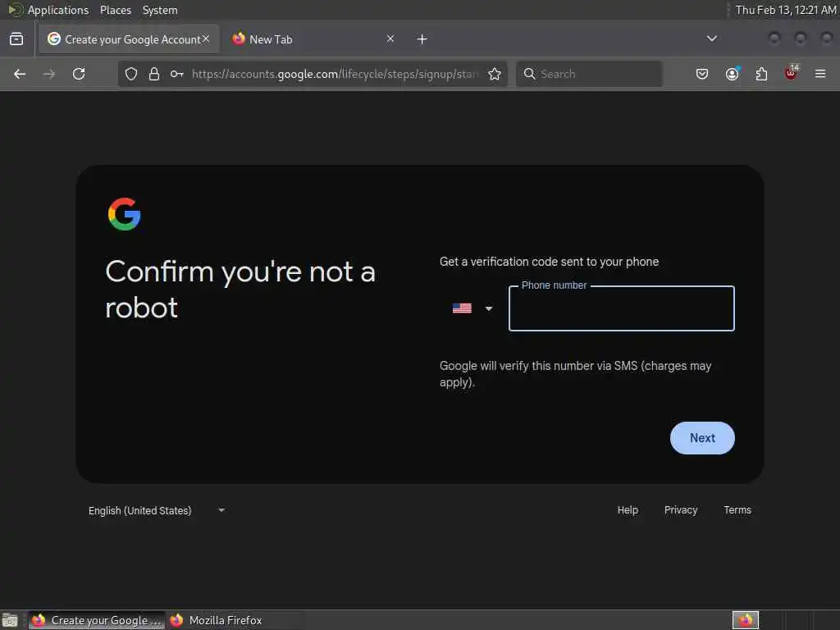Select Create your Google taskbar window
The width and height of the screenshot is (840, 630).
pos(97,620)
